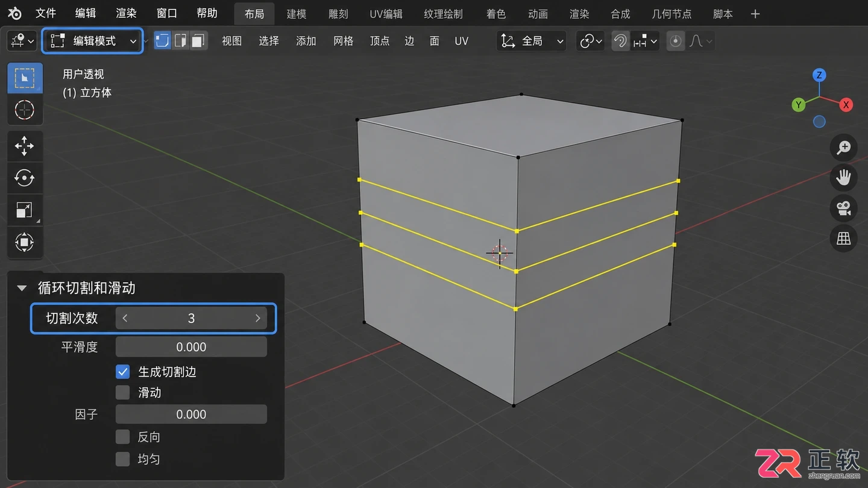
Task: Click the green Y axis gizmo
Action: point(799,105)
